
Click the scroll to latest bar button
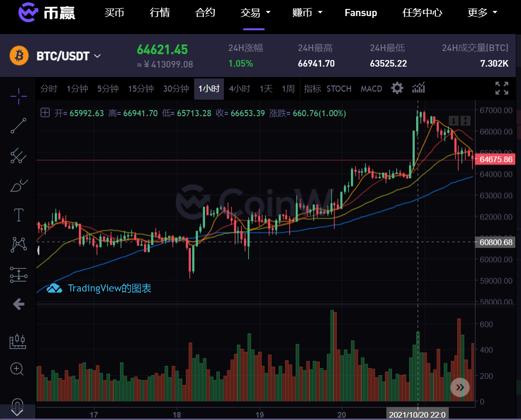[x=460, y=387]
